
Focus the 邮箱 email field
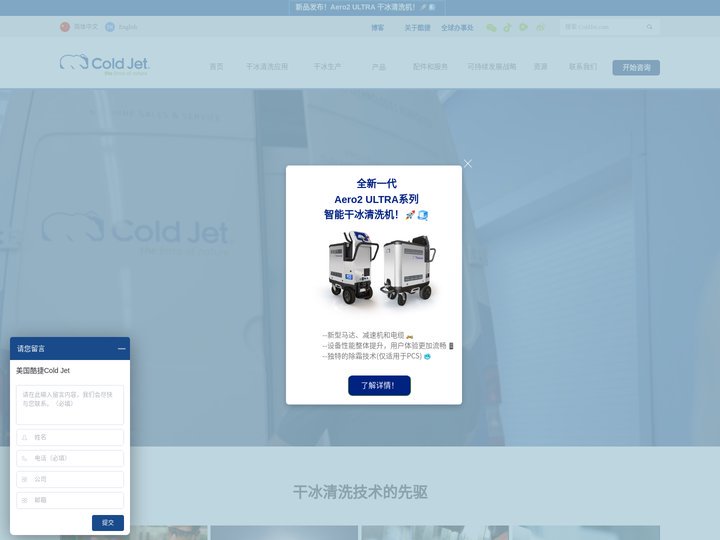point(70,500)
